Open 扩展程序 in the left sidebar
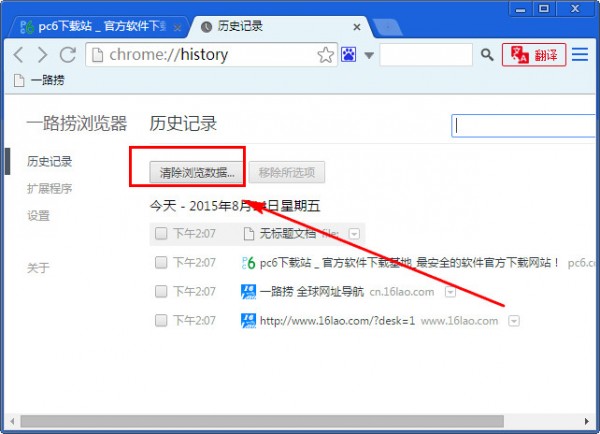The width and height of the screenshot is (600, 434). point(49,188)
